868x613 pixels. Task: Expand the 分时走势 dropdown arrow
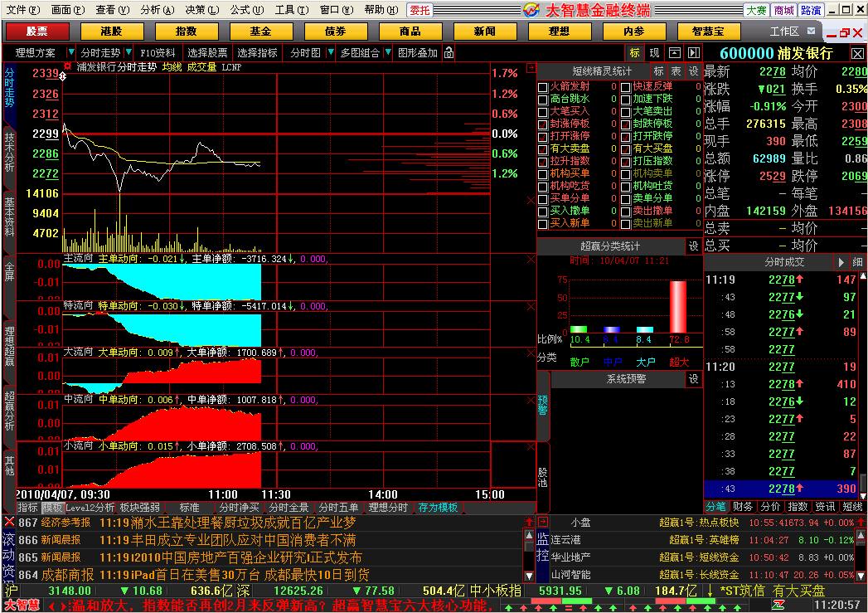(129, 52)
